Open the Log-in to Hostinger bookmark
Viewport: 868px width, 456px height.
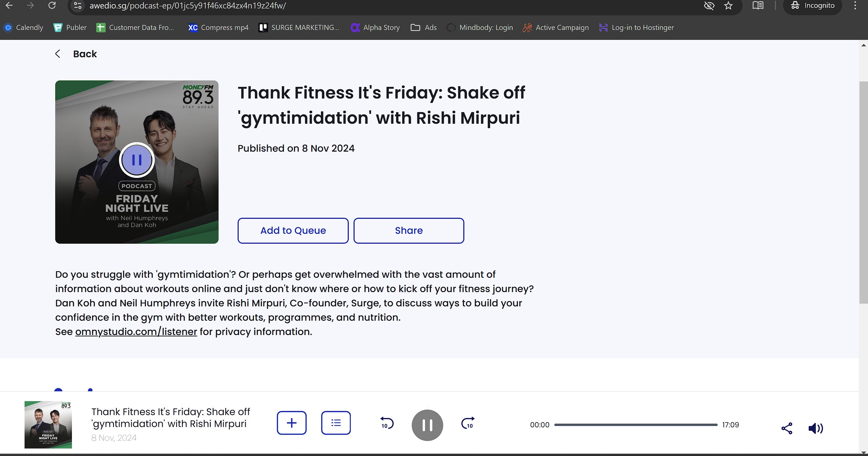(x=637, y=28)
